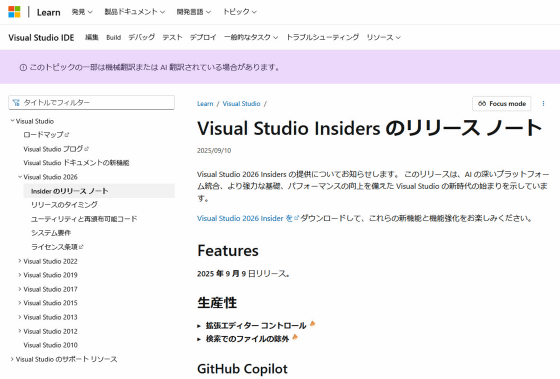560x379 pixels.
Task: Expand the Visual Studio 2017 tree node
Action: pos(20,289)
